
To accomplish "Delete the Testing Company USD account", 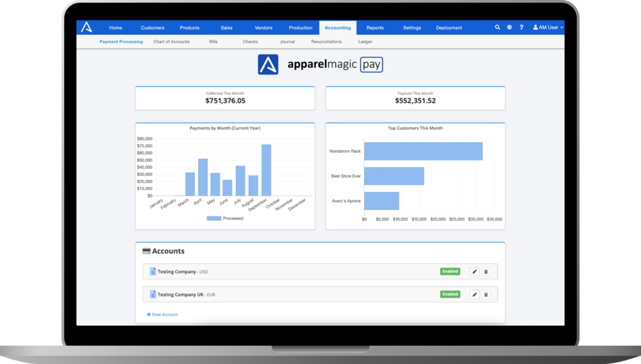I will point(485,272).
